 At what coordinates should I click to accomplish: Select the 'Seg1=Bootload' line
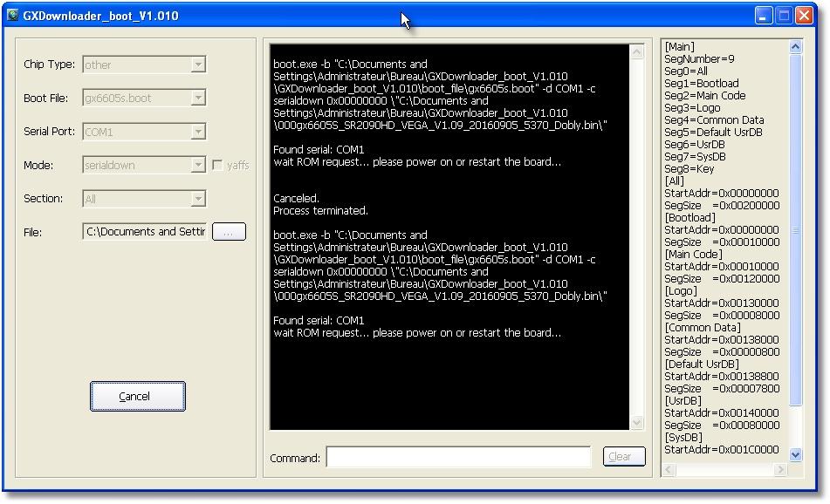(702, 83)
